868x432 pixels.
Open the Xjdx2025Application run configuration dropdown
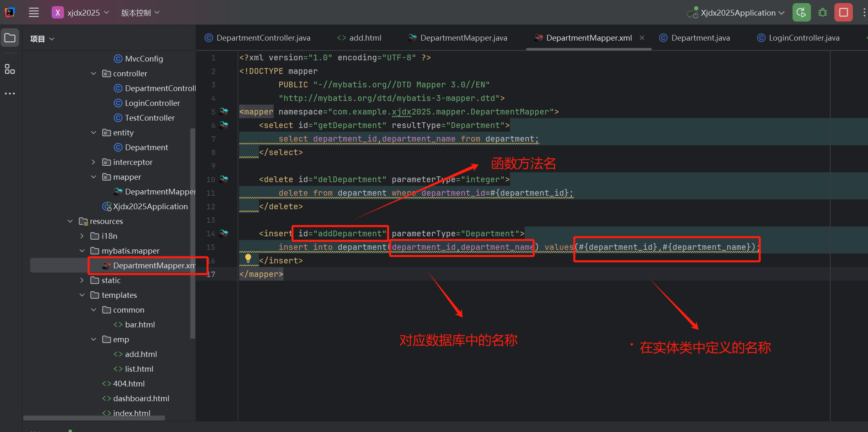tap(736, 13)
